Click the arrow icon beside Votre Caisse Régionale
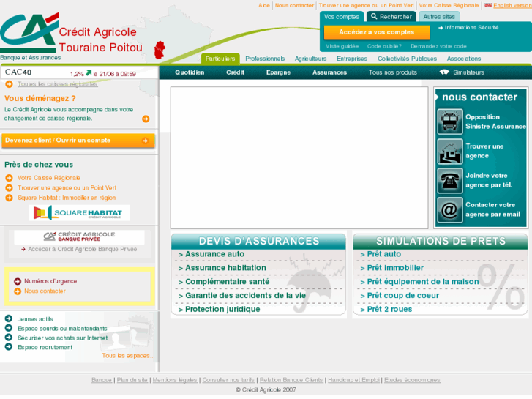Viewport: 532px width, 399px height. [10, 178]
